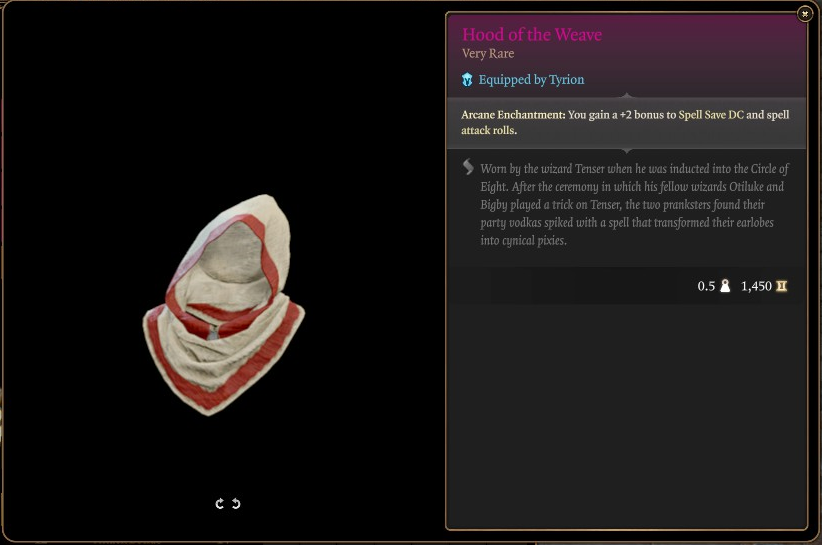Close the item inspect window
Image resolution: width=822 pixels, height=545 pixels.
coord(805,14)
